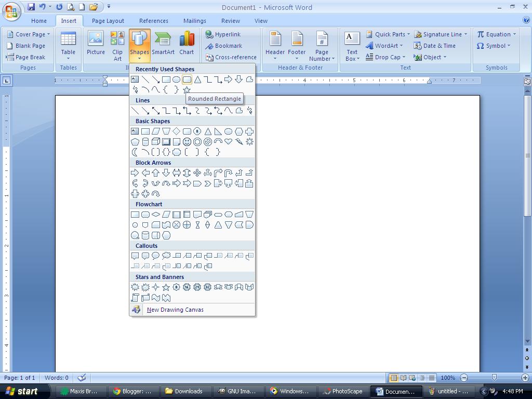Open the Page Layout tab
This screenshot has width=532, height=399.
108,21
